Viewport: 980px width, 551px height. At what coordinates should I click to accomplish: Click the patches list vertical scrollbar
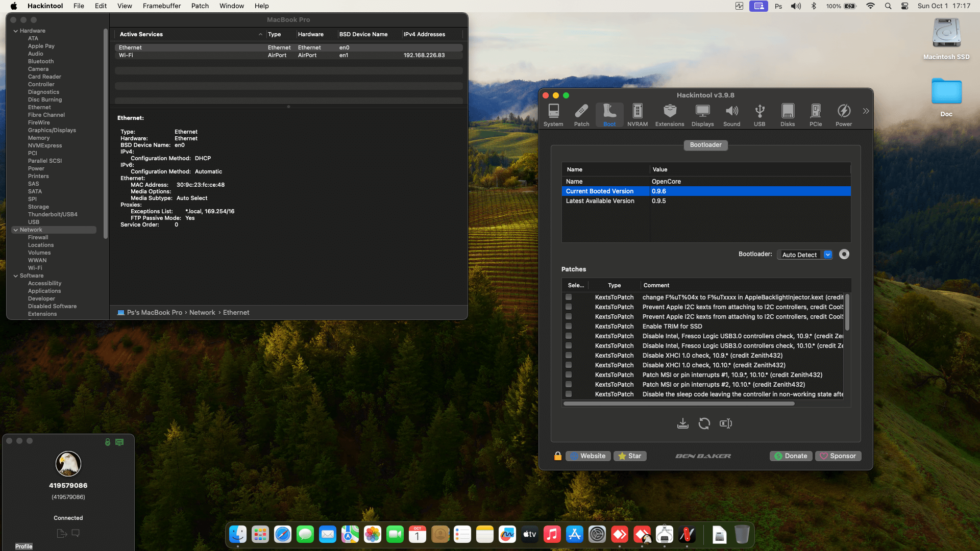click(847, 312)
